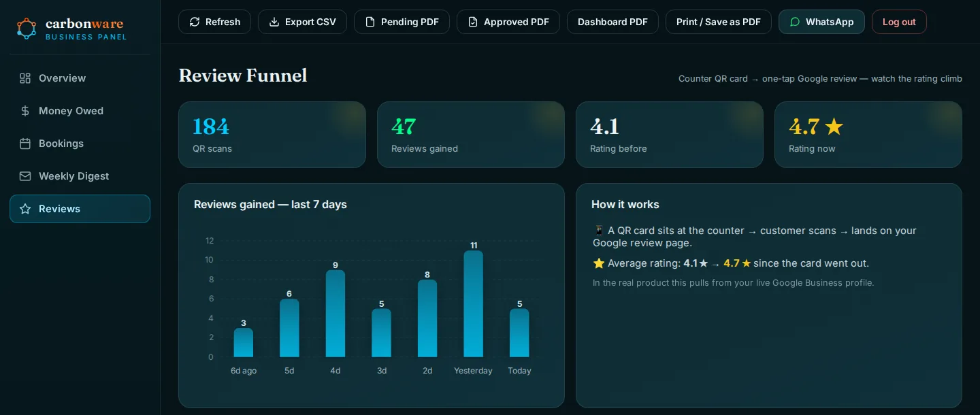Click the Today bar showing 5
This screenshot has width=980, height=415.
pyautogui.click(x=519, y=333)
